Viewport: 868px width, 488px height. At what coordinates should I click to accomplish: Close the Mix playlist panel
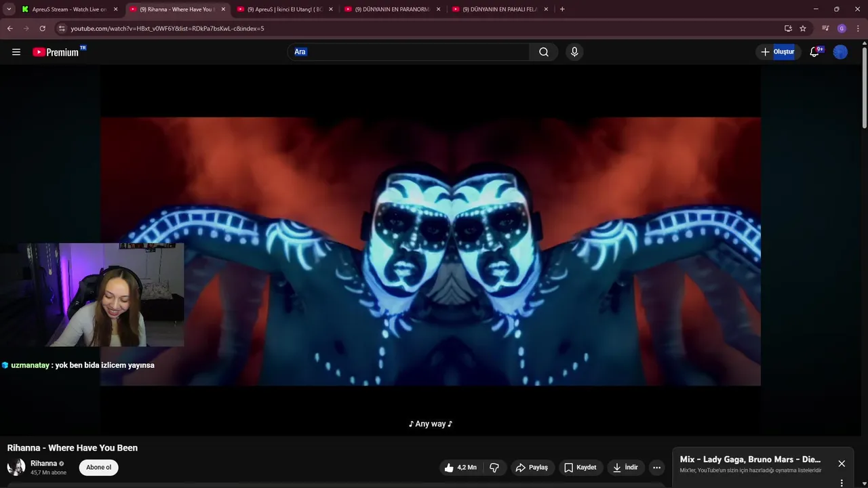pyautogui.click(x=842, y=464)
